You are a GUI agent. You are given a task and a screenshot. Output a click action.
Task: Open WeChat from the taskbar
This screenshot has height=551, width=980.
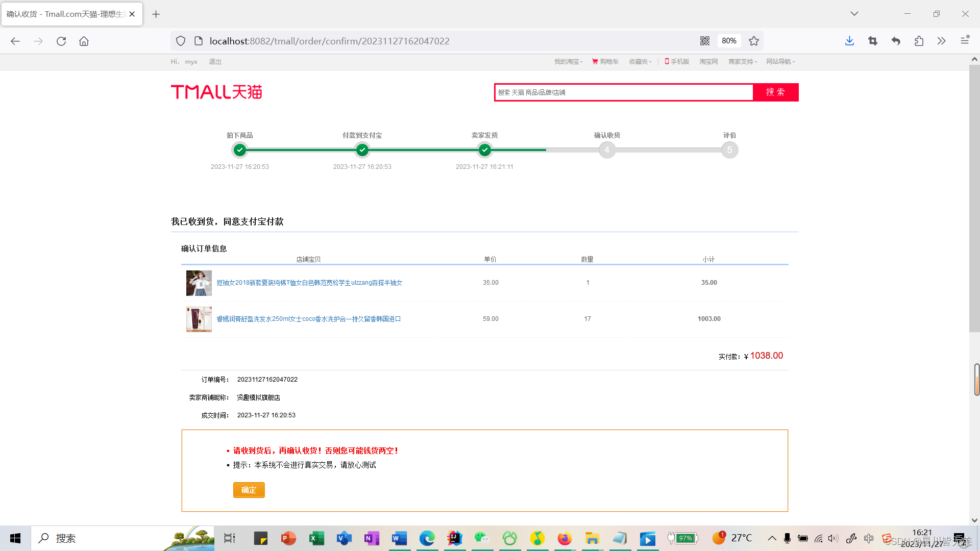(482, 538)
